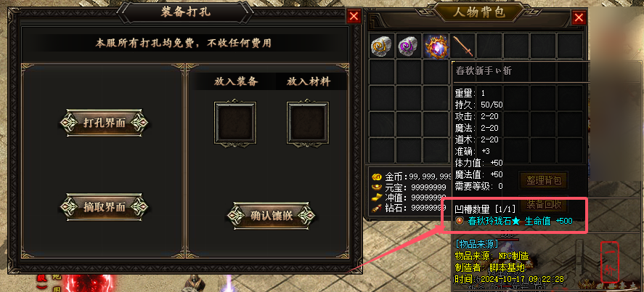
Task: Switch to the 摘取界面 removal interface
Action: [104, 206]
